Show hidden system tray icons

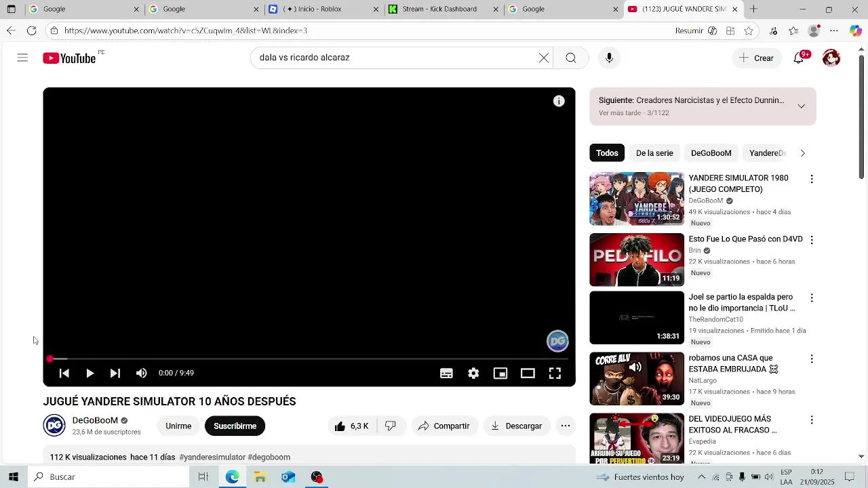click(x=701, y=477)
